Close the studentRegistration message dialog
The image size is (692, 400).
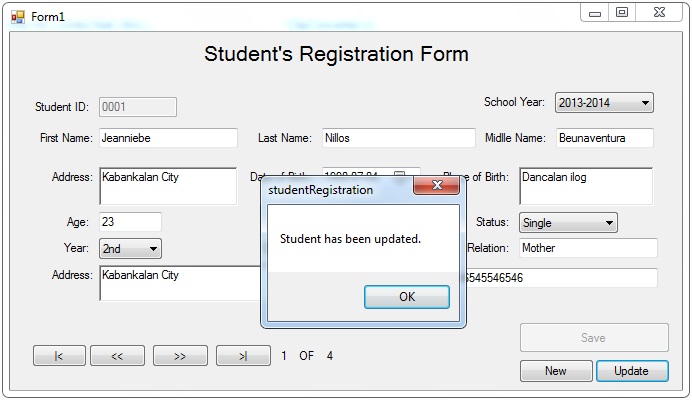pos(436,185)
